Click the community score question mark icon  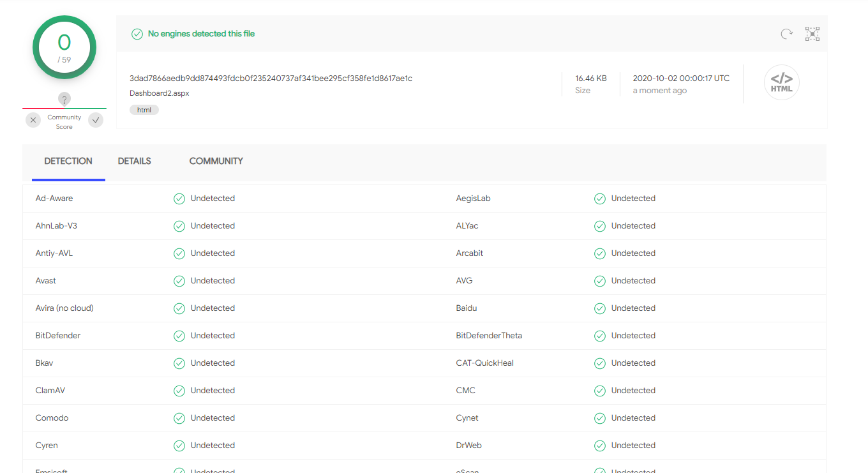64,100
